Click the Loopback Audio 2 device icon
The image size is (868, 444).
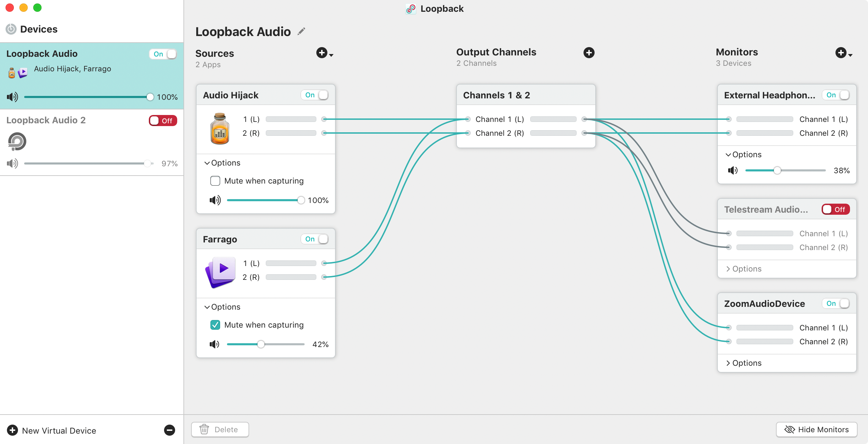coord(17,142)
